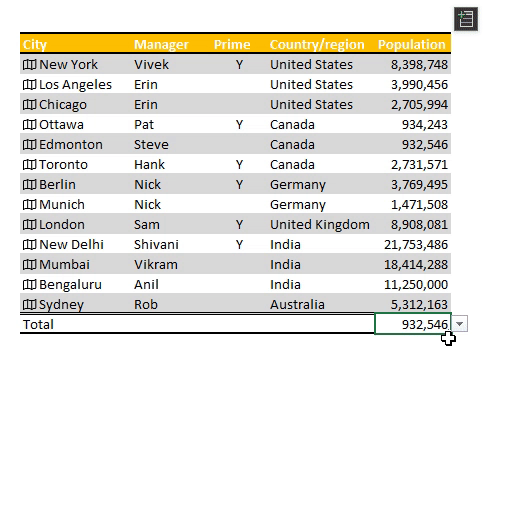The width and height of the screenshot is (518, 512).
Task: Select the Population column header
Action: [x=413, y=44]
